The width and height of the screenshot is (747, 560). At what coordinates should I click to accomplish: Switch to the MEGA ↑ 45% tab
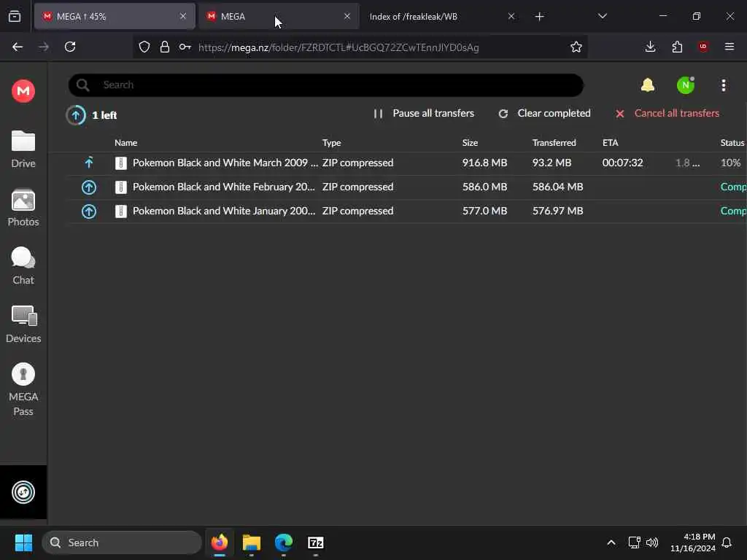pos(115,17)
